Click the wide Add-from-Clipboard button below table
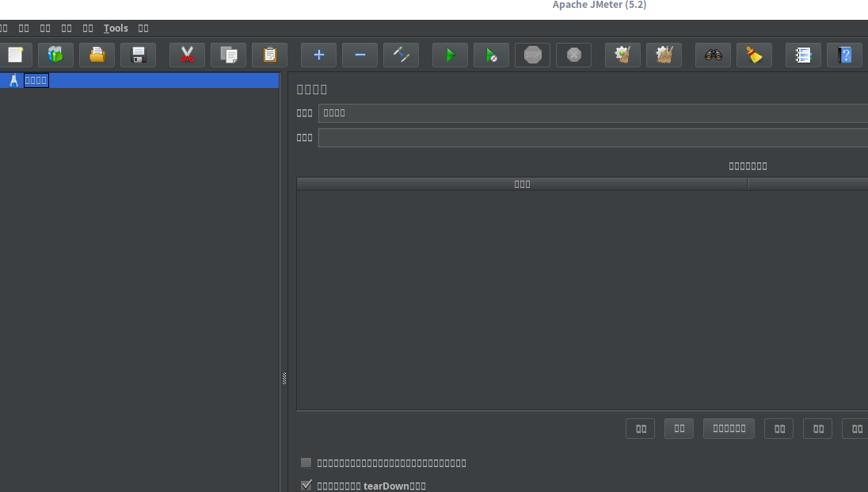The width and height of the screenshot is (868, 492). [729, 429]
